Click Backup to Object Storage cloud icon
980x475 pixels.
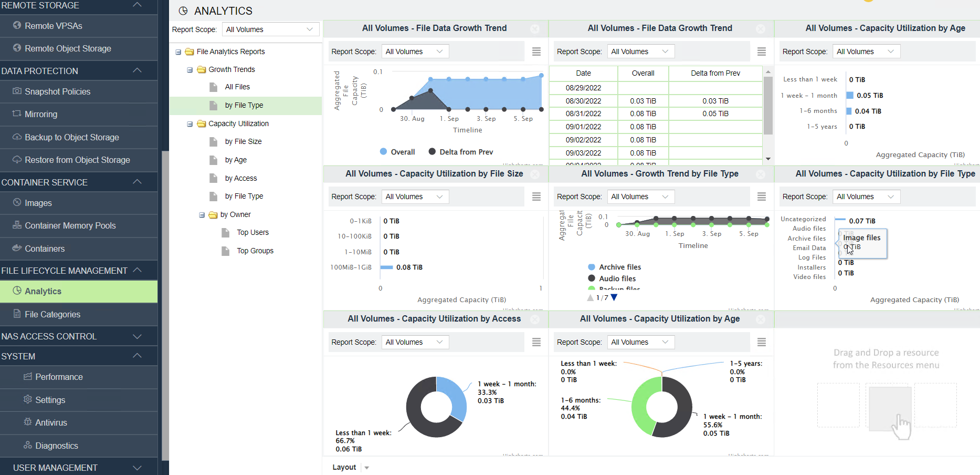pyautogui.click(x=17, y=137)
